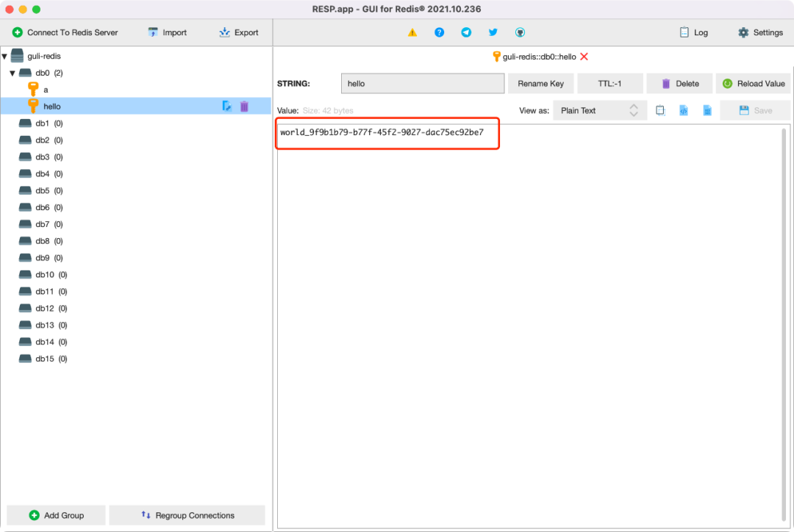Collapse the guli-redis connection tree
The height and width of the screenshot is (532, 794).
pos(5,57)
